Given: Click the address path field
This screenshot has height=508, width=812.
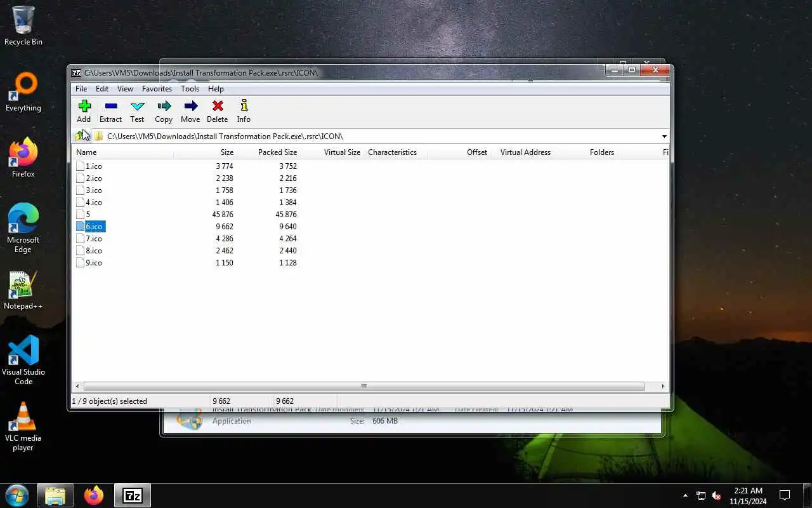Looking at the screenshot, I should click(381, 137).
